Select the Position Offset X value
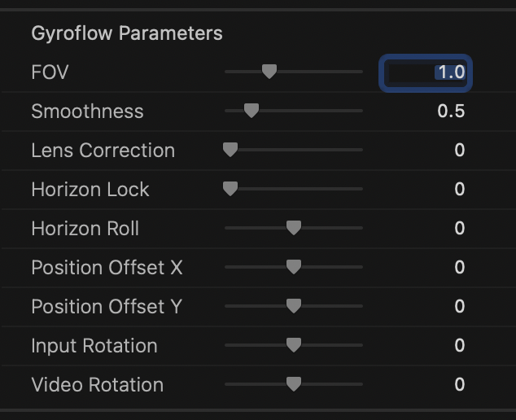 pyautogui.click(x=460, y=267)
